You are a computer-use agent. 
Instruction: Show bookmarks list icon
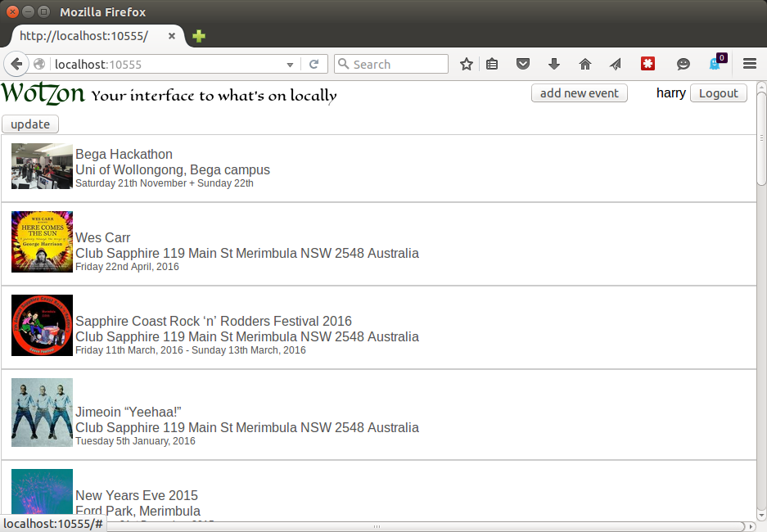492,64
